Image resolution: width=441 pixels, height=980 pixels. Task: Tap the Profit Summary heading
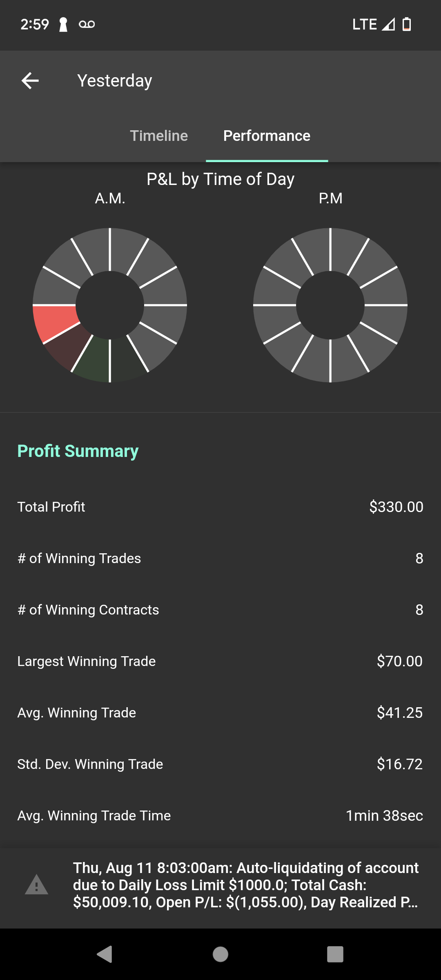[x=78, y=451]
